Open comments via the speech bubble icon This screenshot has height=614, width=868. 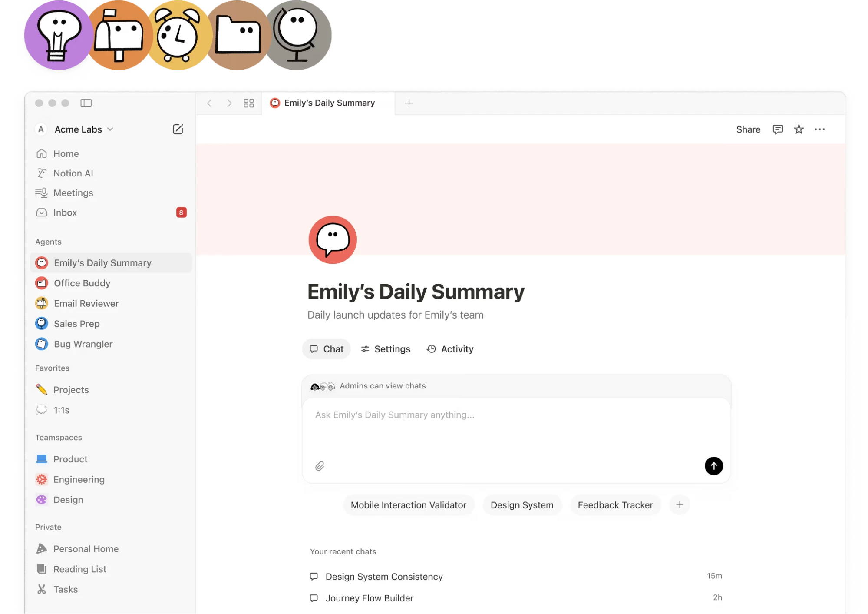[x=778, y=129]
